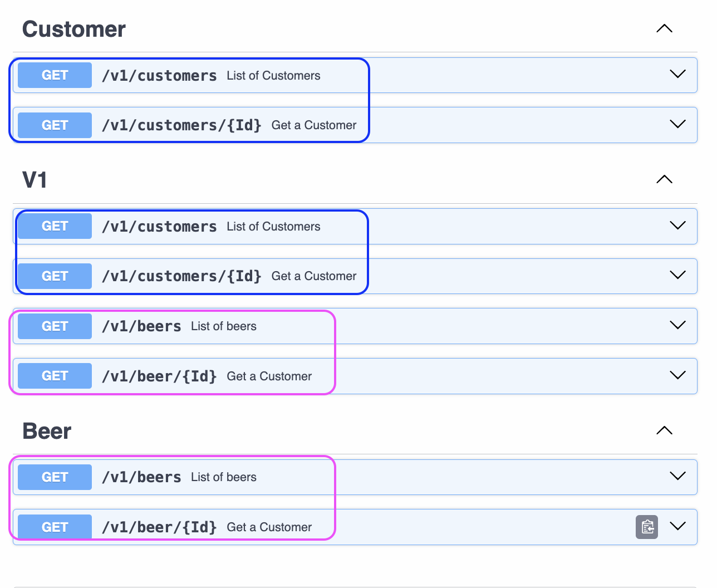Click GET badge for /v1/customers in Customer section
The width and height of the screenshot is (717, 588).
(55, 75)
